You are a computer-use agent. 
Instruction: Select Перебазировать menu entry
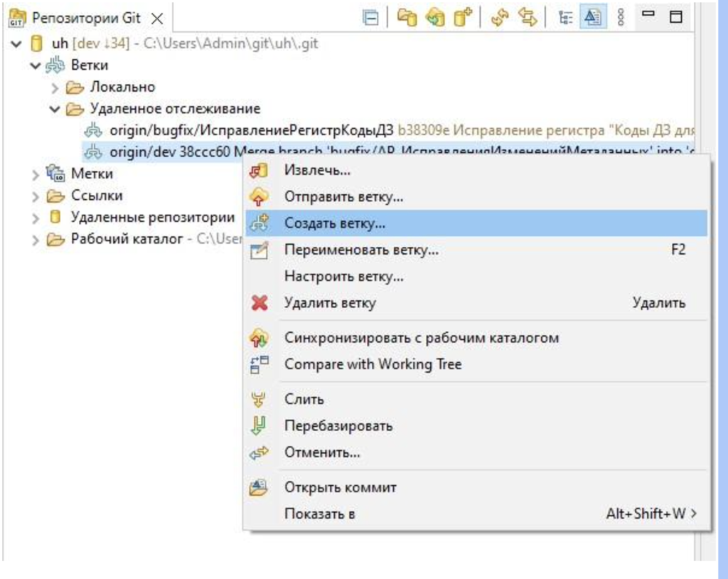click(338, 426)
